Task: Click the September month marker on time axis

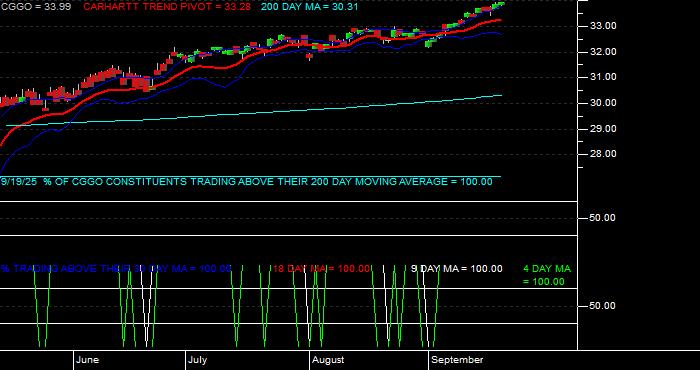Action: point(457,360)
